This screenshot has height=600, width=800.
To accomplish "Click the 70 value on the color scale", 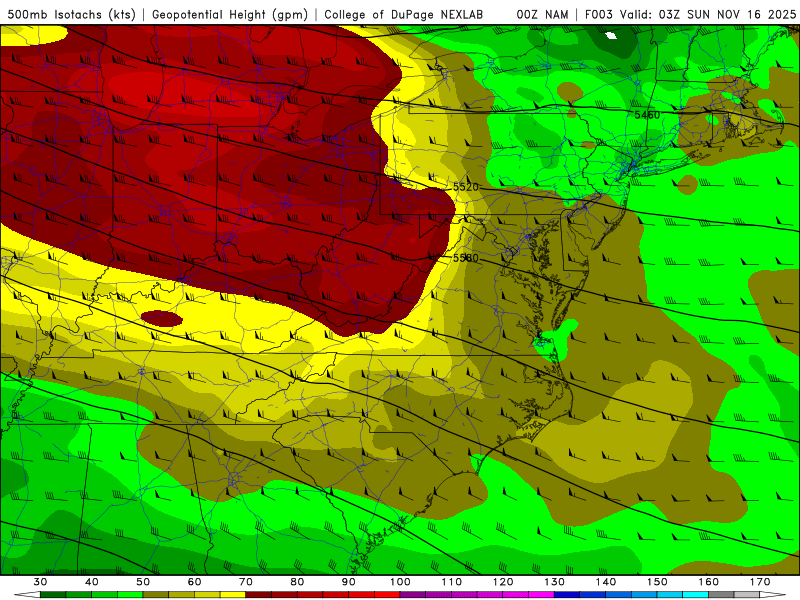I will click(x=246, y=582).
